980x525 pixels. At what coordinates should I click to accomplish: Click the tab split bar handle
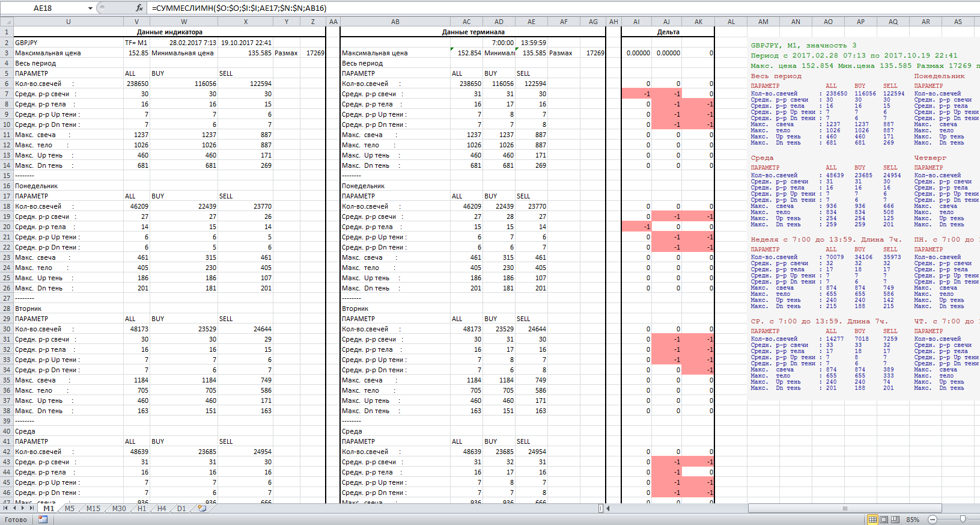tap(601, 509)
